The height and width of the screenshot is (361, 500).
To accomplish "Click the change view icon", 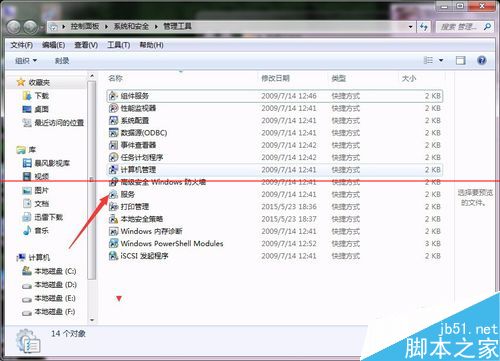I will click(x=428, y=61).
